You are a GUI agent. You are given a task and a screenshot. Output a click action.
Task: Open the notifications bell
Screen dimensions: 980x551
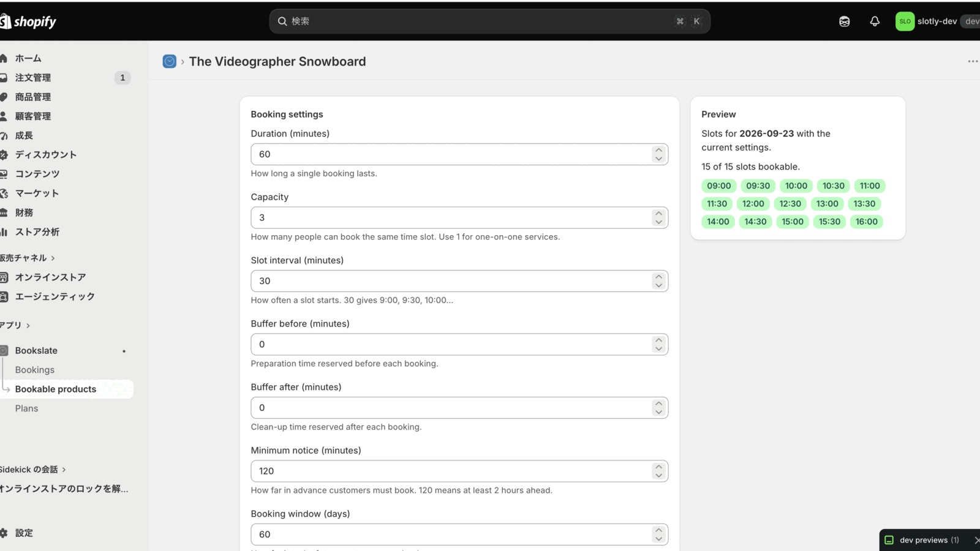[875, 21]
